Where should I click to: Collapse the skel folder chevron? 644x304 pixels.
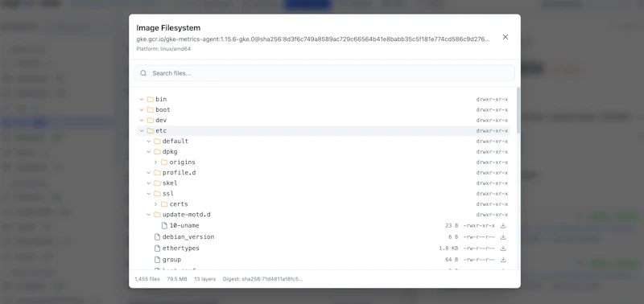(x=149, y=183)
